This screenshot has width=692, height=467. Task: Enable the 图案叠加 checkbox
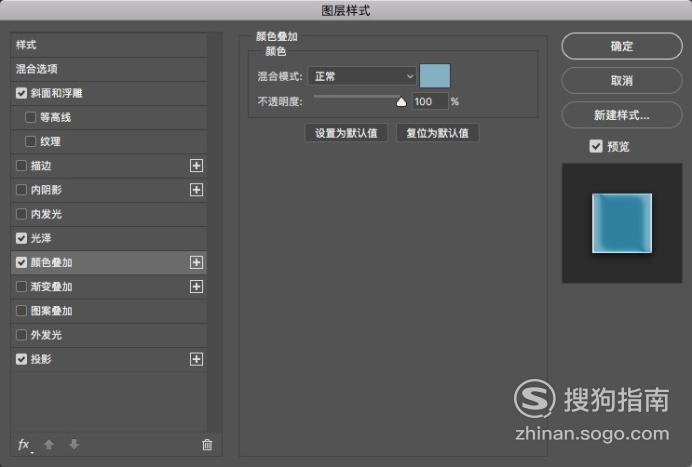pyautogui.click(x=21, y=311)
